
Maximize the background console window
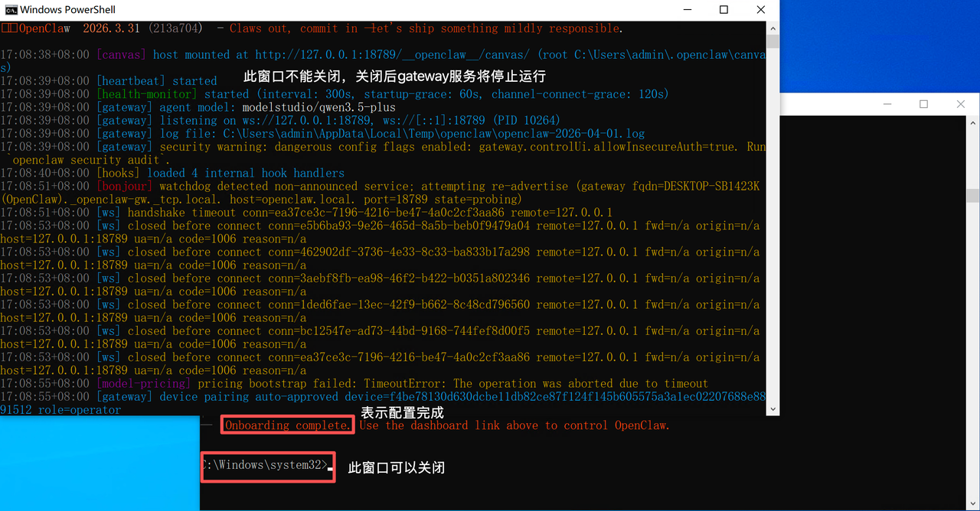tap(923, 104)
